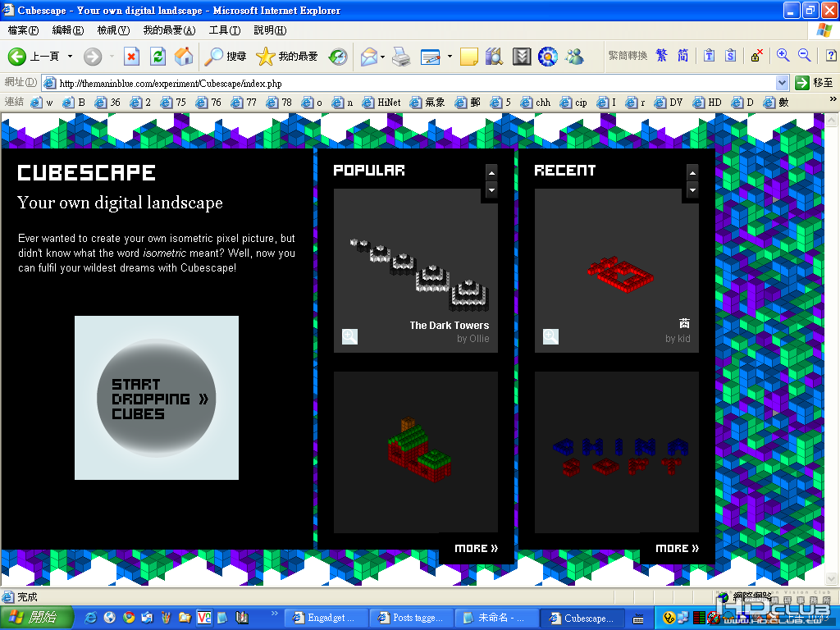Click the History toolbar icon
Viewport: 840px width, 630px height.
pyautogui.click(x=338, y=57)
